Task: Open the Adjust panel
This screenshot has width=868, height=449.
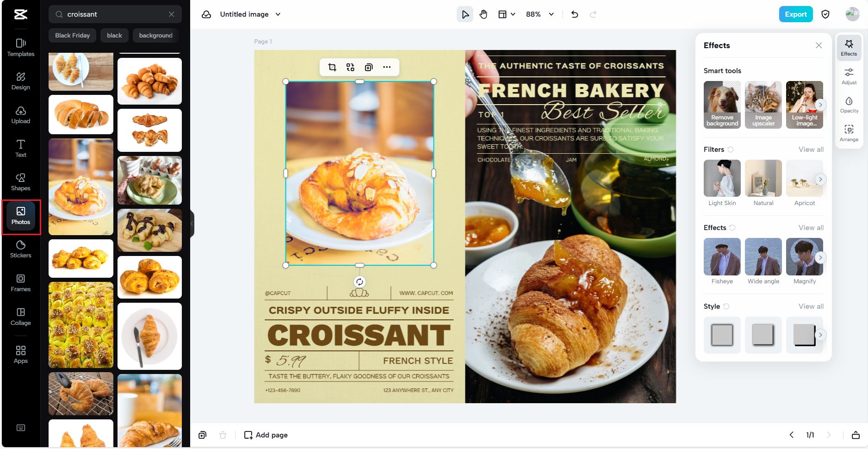Action: click(849, 76)
